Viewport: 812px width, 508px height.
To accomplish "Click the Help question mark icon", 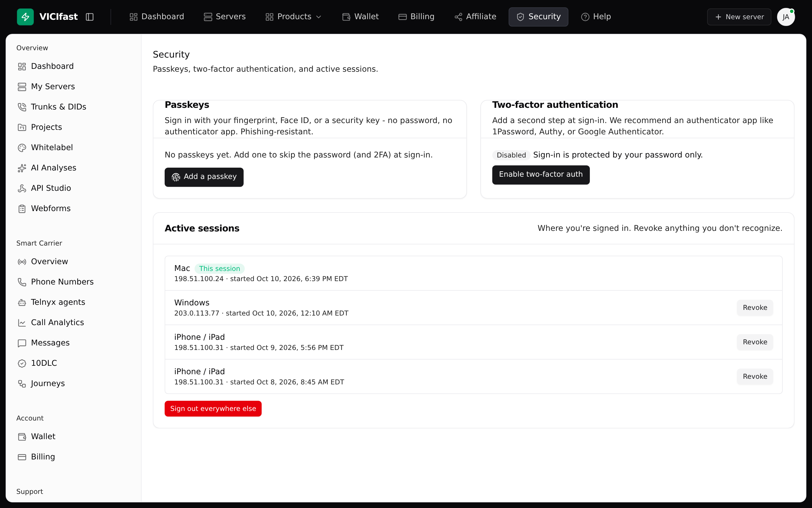I will pos(585,17).
